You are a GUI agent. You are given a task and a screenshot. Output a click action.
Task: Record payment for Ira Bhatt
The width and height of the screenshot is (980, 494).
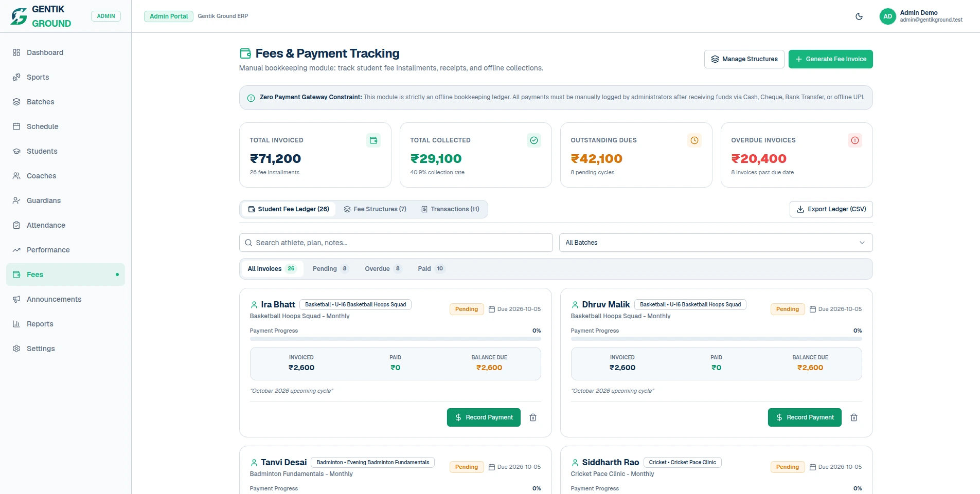pyautogui.click(x=484, y=417)
